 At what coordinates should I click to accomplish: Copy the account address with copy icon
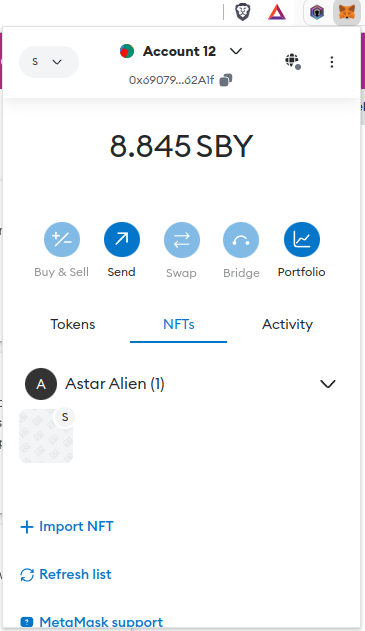pyautogui.click(x=226, y=80)
